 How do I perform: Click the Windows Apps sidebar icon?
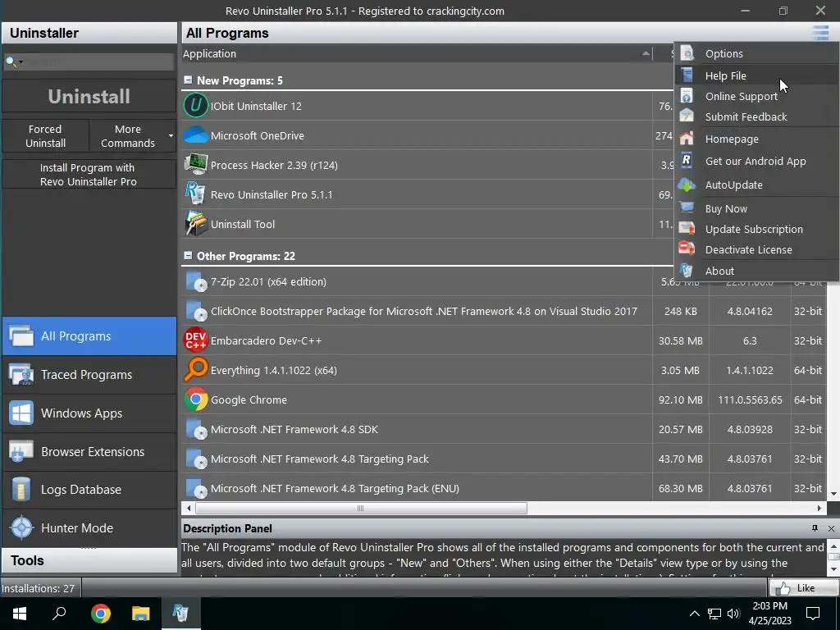coord(21,413)
